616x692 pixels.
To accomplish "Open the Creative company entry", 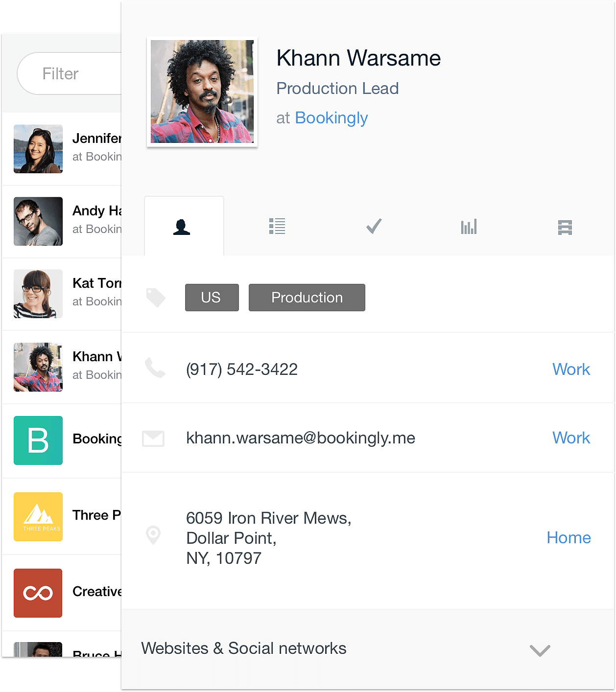I will pos(62,593).
